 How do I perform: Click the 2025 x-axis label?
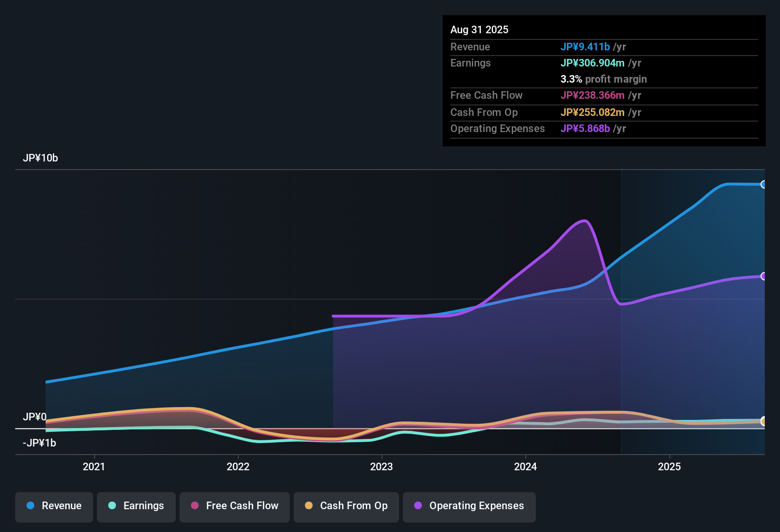pyautogui.click(x=669, y=466)
